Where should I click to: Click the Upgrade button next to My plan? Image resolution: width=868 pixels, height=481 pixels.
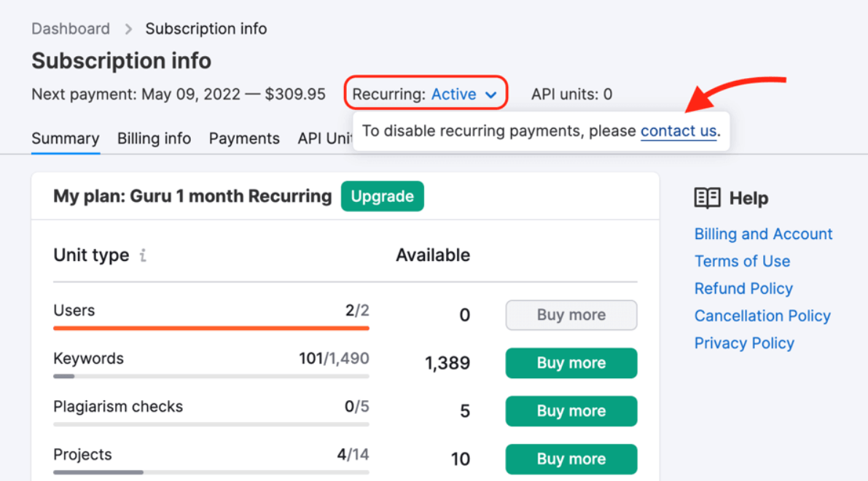click(382, 196)
